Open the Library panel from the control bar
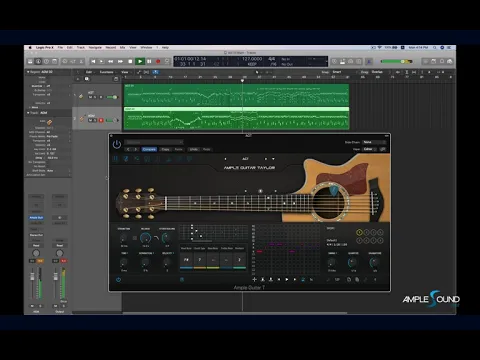This screenshot has height=360, width=480. [x=30, y=61]
